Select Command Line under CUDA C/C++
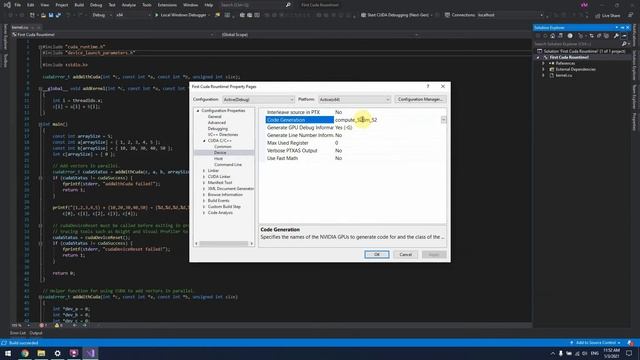This screenshot has width=640, height=360. coord(228,164)
